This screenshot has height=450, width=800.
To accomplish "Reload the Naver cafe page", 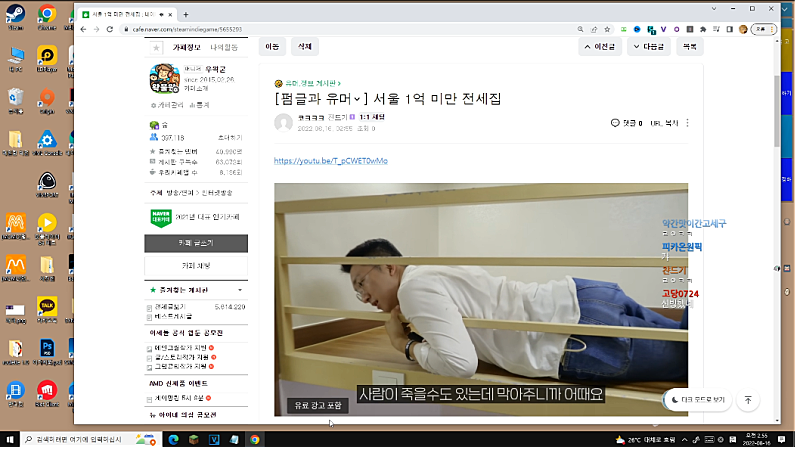I will (110, 30).
